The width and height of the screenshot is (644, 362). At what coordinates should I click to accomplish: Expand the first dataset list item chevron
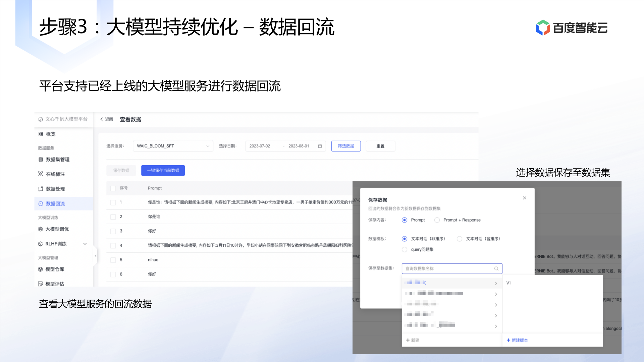[496, 284]
